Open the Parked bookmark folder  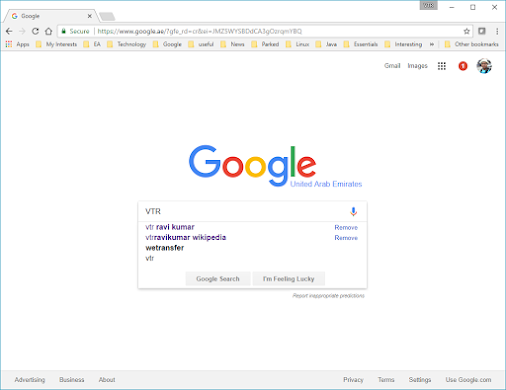pos(265,44)
